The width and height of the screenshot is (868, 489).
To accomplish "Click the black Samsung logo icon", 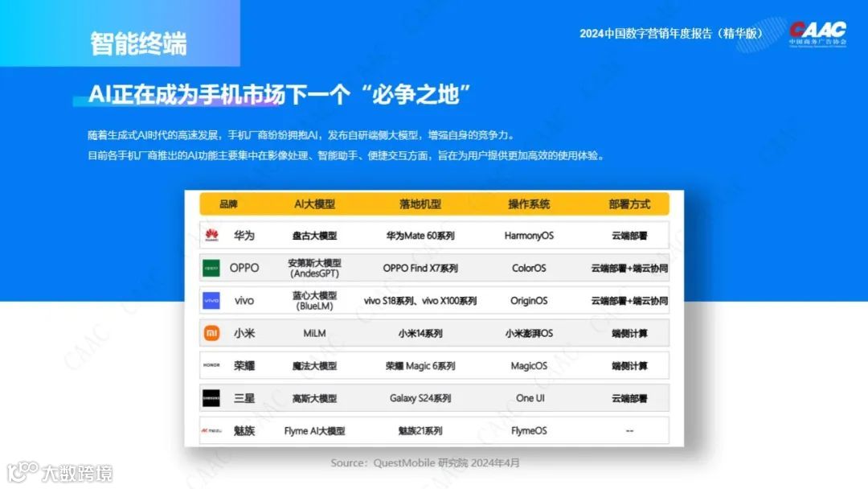I will (x=211, y=398).
